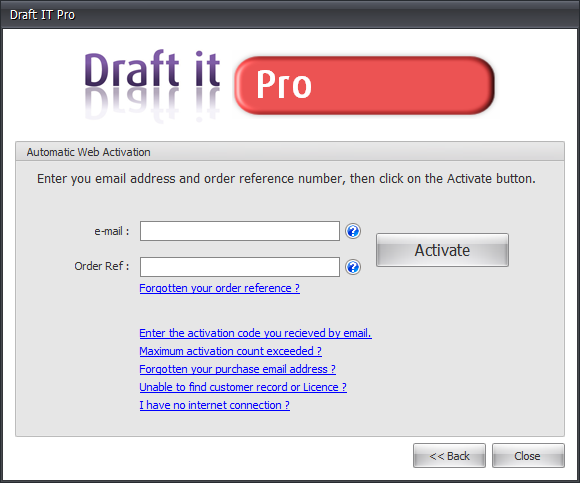Go back using the << Back button
580x483 pixels.
[x=449, y=456]
